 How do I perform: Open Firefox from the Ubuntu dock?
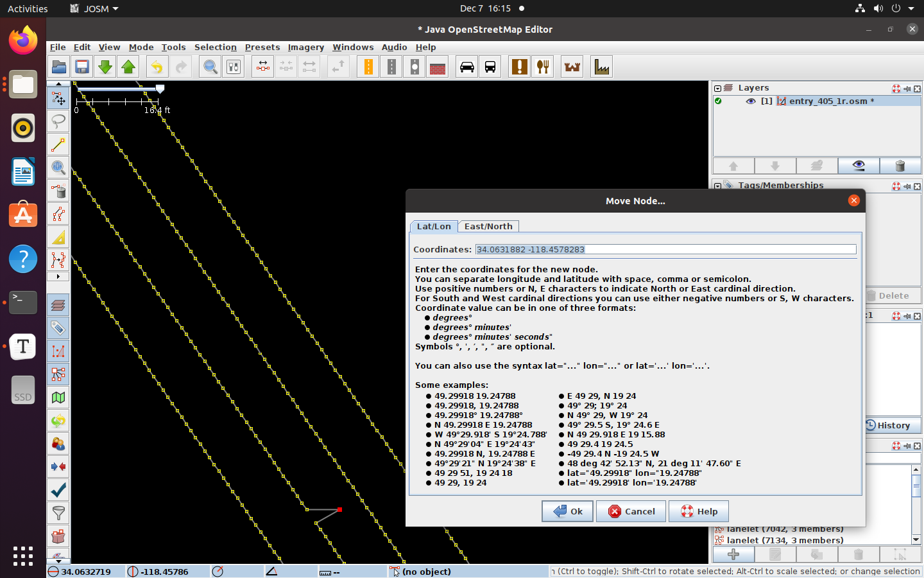click(x=23, y=40)
